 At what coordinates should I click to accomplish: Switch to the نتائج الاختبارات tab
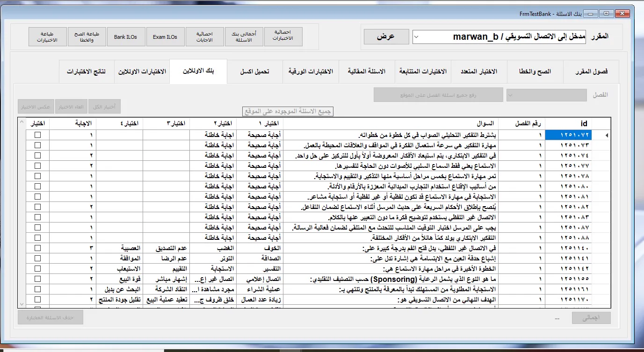(86, 72)
